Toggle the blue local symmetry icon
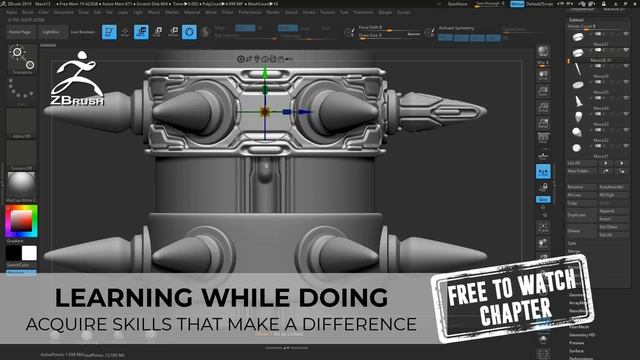 tap(543, 172)
